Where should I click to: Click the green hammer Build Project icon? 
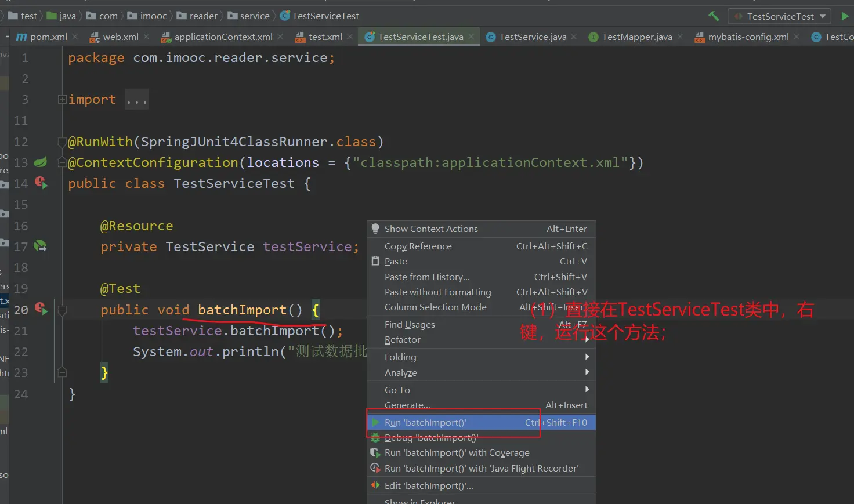[714, 16]
